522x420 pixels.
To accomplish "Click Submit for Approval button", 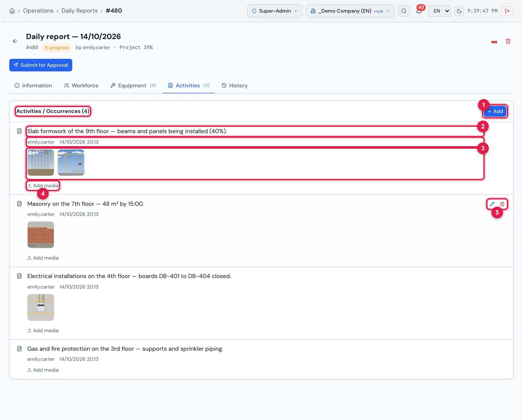I will (x=41, y=65).
